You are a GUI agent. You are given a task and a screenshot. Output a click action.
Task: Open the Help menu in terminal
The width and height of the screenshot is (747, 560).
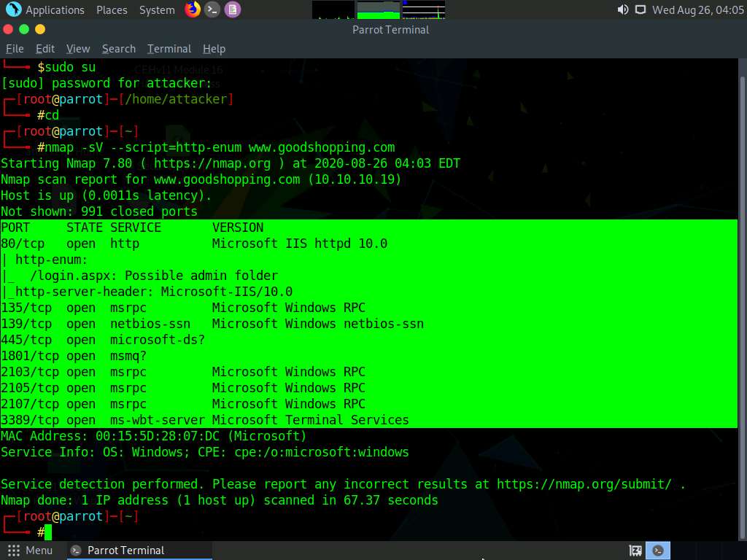[x=214, y=49]
